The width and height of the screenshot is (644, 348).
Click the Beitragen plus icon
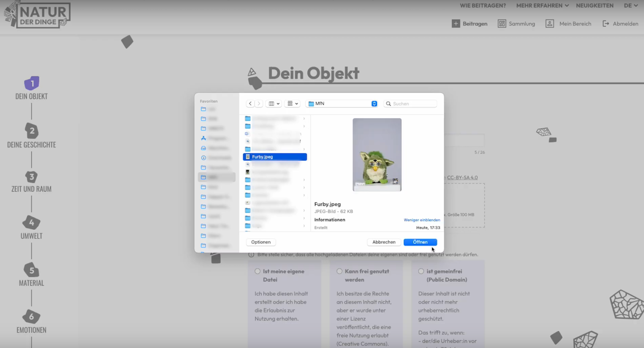click(455, 24)
